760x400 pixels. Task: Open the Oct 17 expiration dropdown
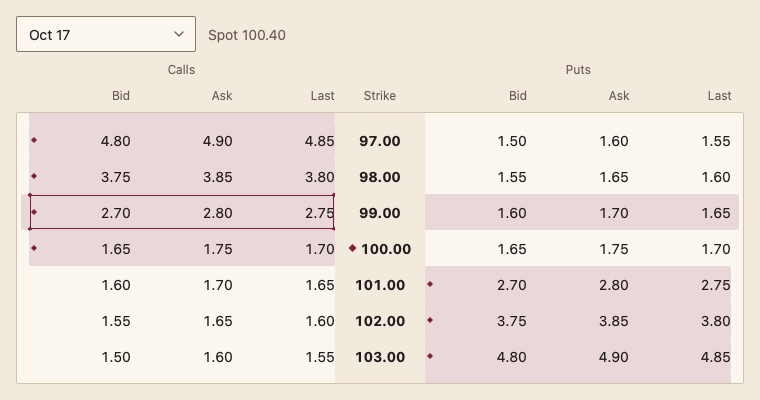coord(106,34)
